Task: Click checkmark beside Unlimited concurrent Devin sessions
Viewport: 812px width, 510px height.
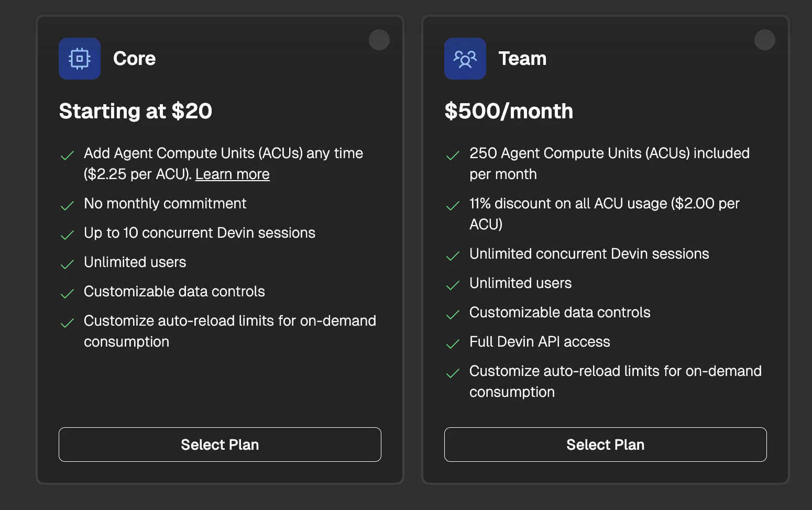Action: [x=453, y=256]
